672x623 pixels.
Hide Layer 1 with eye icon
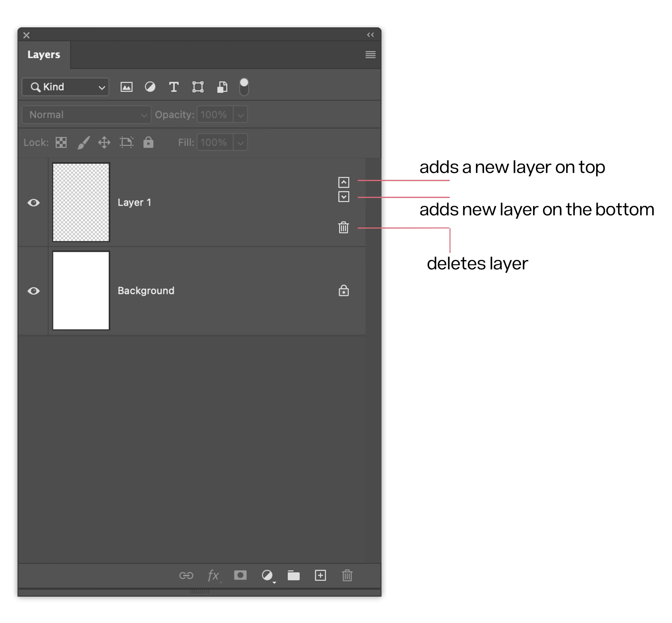click(33, 203)
